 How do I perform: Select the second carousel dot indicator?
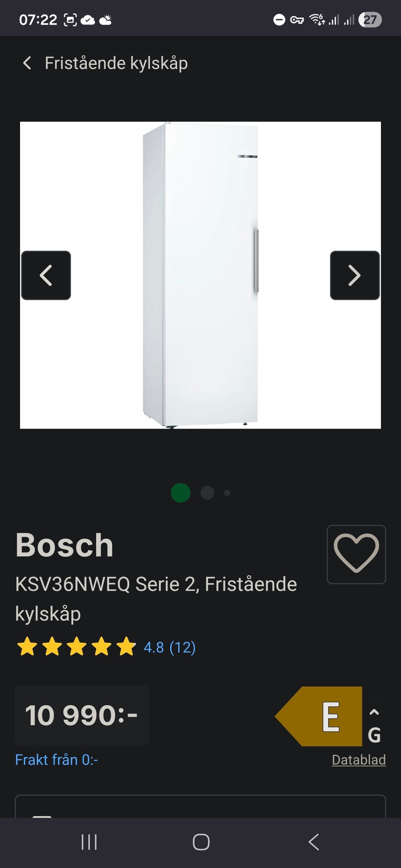(207, 493)
